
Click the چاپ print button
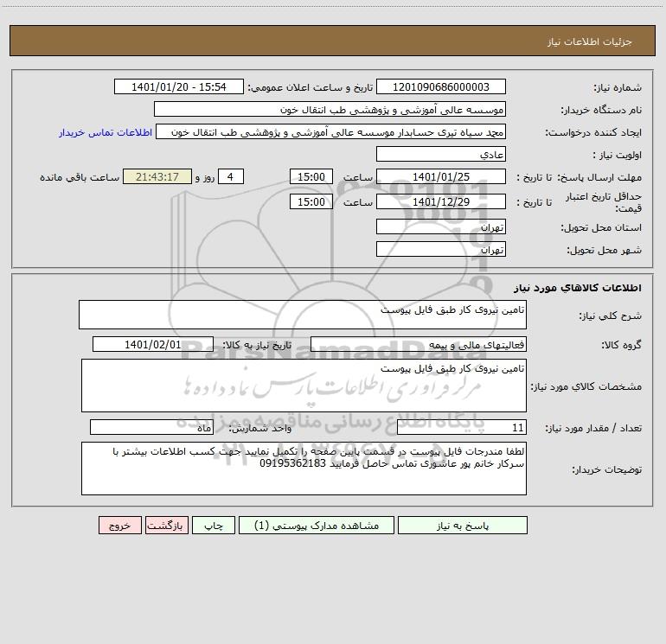click(x=214, y=525)
